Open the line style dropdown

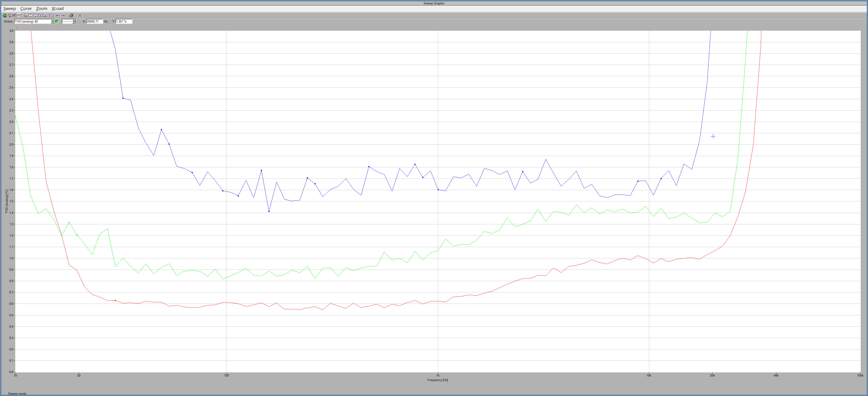coord(69,22)
